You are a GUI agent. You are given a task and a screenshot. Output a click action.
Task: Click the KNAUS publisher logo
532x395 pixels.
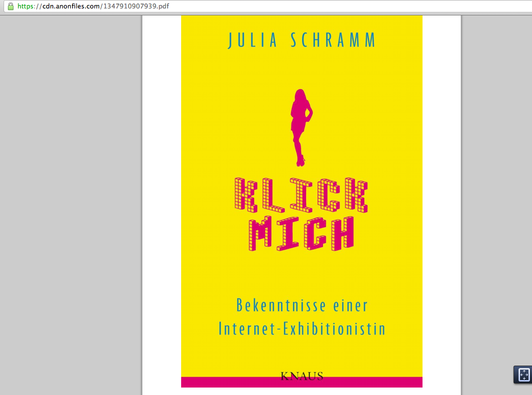302,376
